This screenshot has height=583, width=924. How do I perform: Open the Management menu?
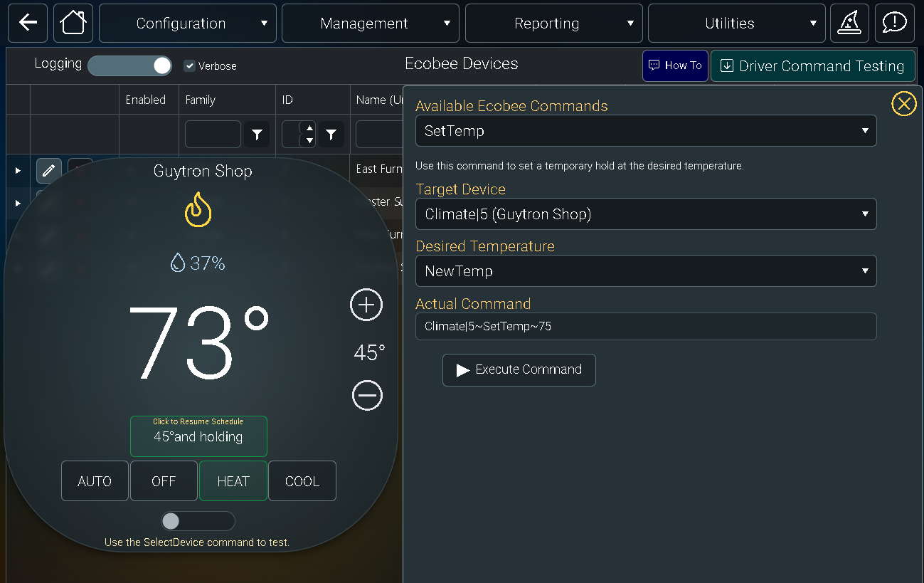point(370,23)
